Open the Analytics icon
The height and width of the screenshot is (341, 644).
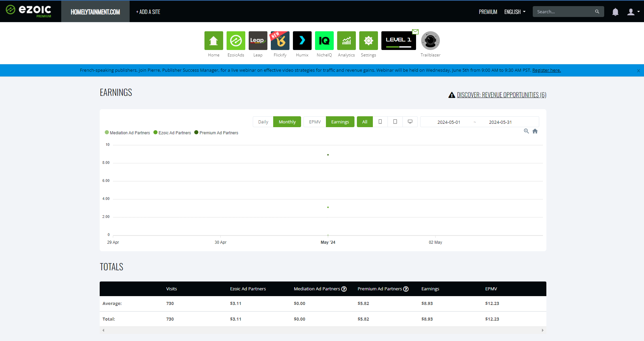tap(346, 40)
